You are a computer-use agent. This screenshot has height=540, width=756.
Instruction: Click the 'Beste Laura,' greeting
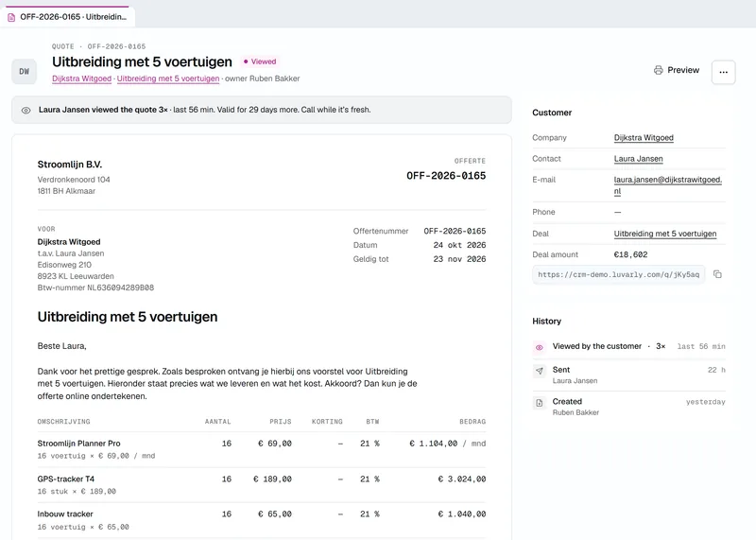pos(61,346)
